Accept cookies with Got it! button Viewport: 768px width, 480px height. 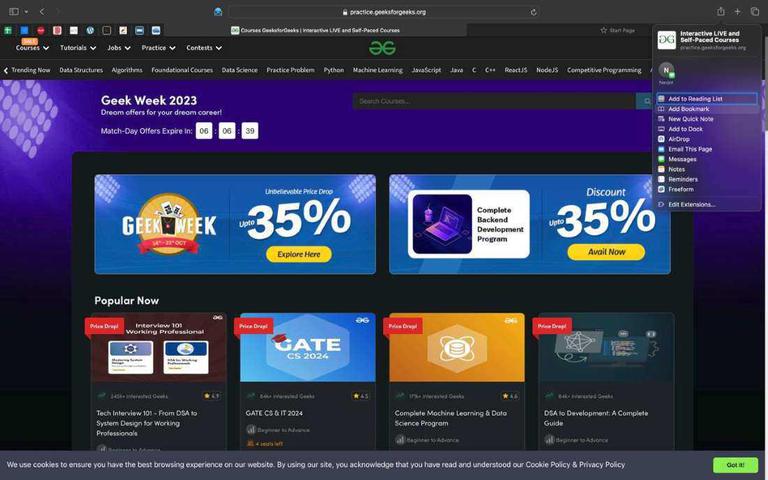pos(735,465)
